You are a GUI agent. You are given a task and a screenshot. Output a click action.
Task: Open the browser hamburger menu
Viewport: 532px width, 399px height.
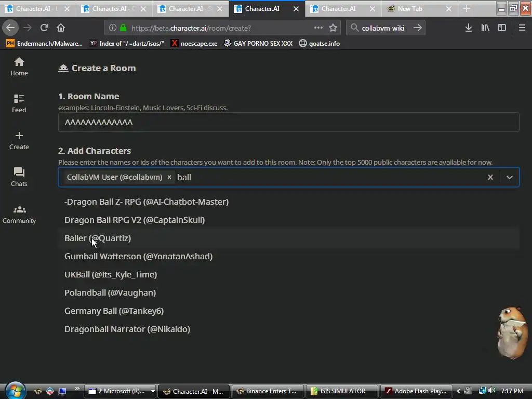click(522, 28)
